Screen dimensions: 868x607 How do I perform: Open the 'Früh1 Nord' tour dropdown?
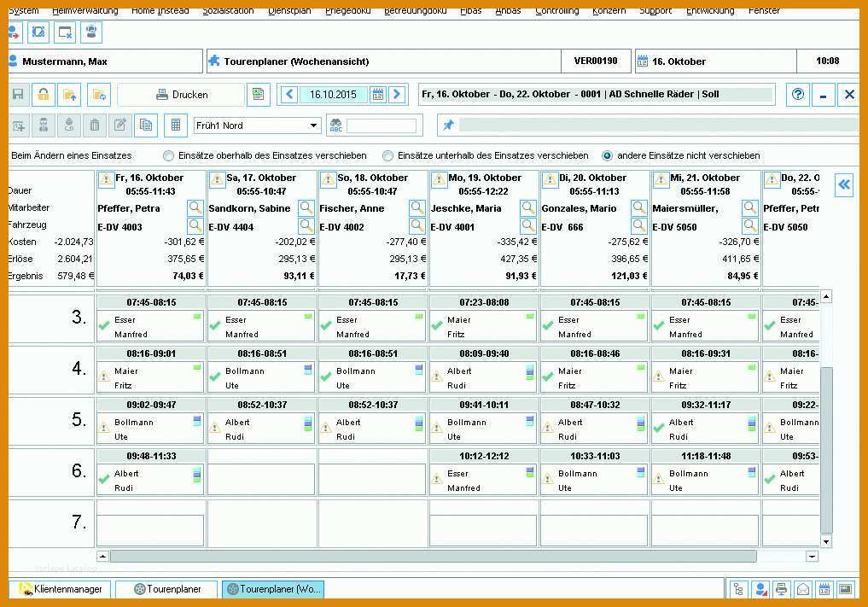(x=313, y=125)
